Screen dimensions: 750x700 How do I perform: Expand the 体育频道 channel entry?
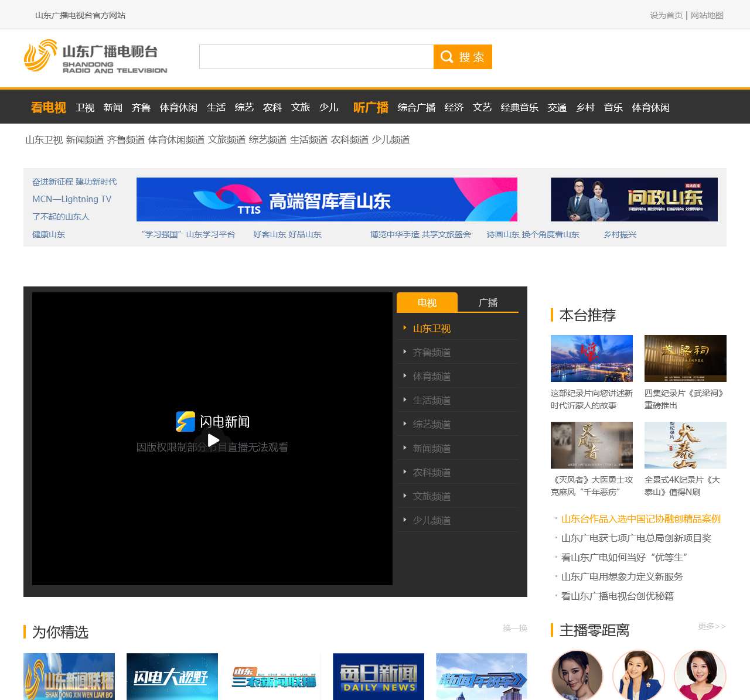[432, 376]
